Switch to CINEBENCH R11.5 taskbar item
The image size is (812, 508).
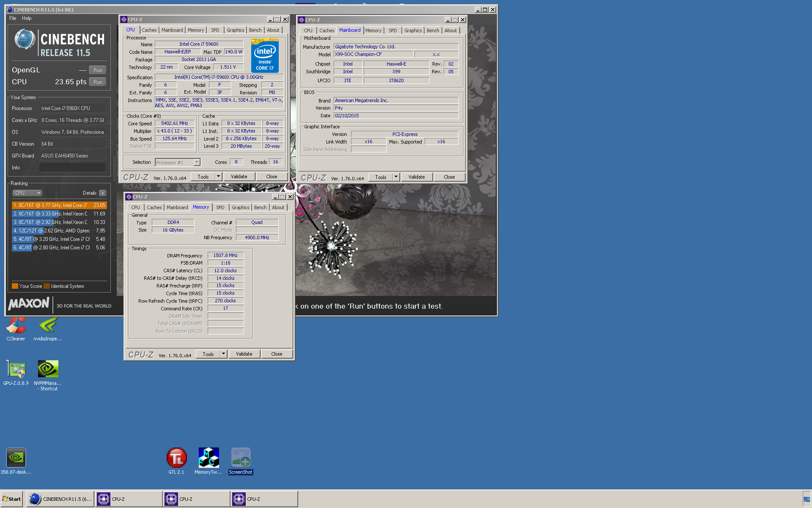coord(60,499)
